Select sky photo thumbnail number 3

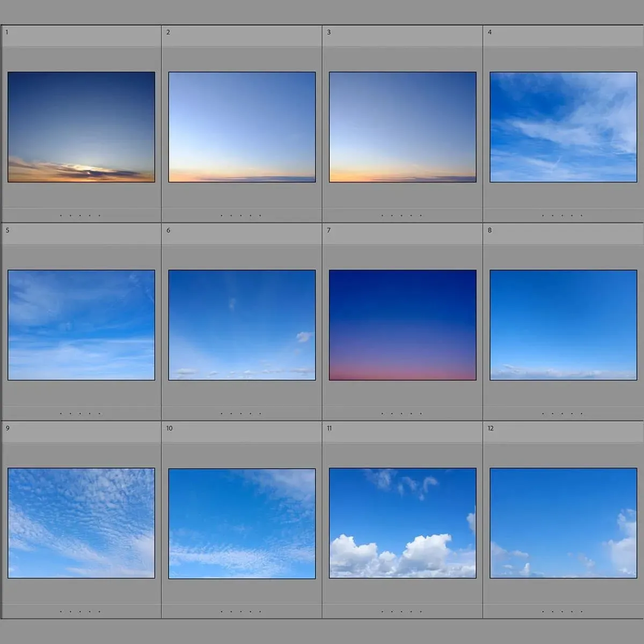[x=402, y=127]
